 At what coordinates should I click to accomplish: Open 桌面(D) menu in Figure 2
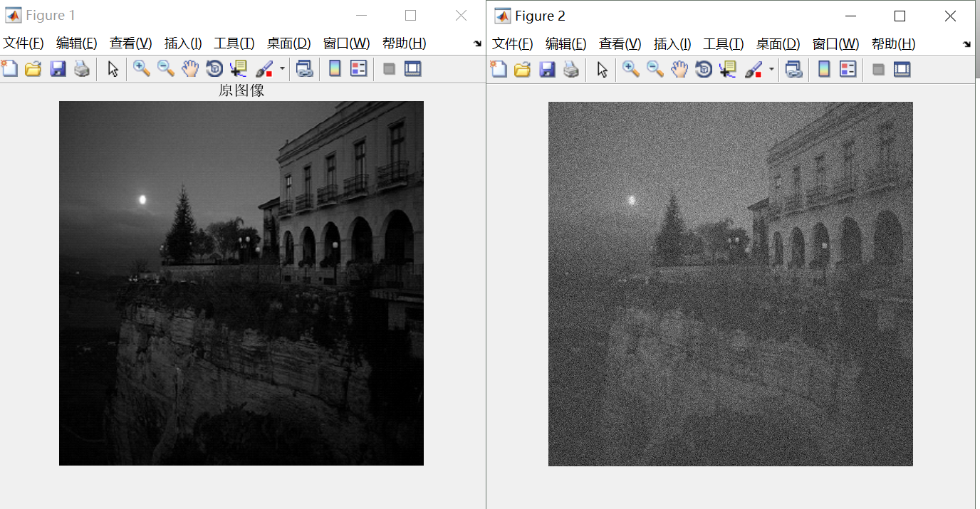(778, 44)
